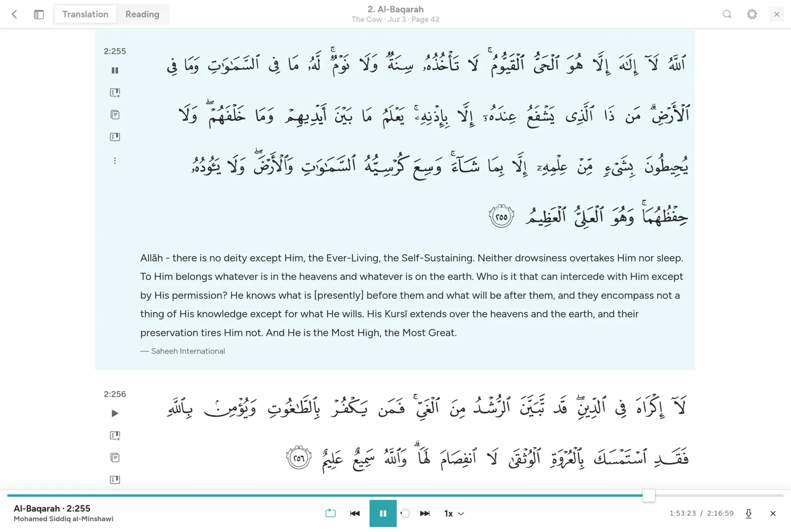Viewport: 791px width, 532px height.
Task: Open the search magnifier icon
Action: [x=727, y=14]
